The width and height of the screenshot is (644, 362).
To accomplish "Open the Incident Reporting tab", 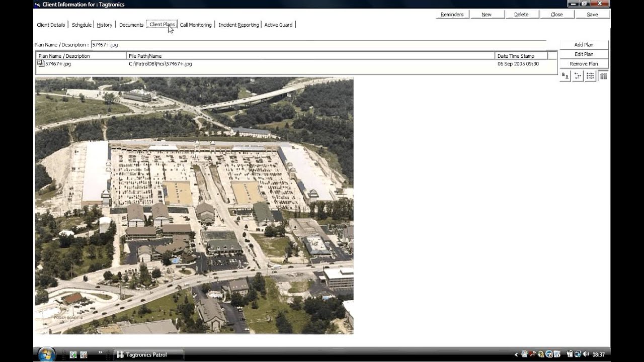I will point(238,25).
